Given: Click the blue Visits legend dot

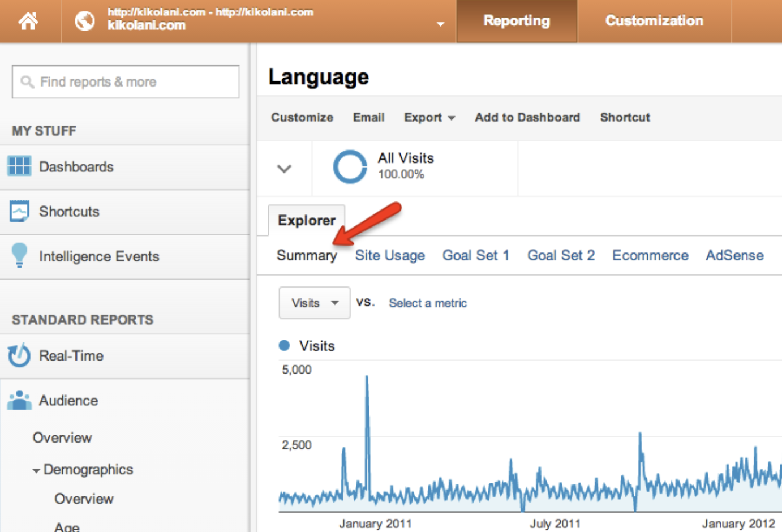Looking at the screenshot, I should pyautogui.click(x=285, y=345).
